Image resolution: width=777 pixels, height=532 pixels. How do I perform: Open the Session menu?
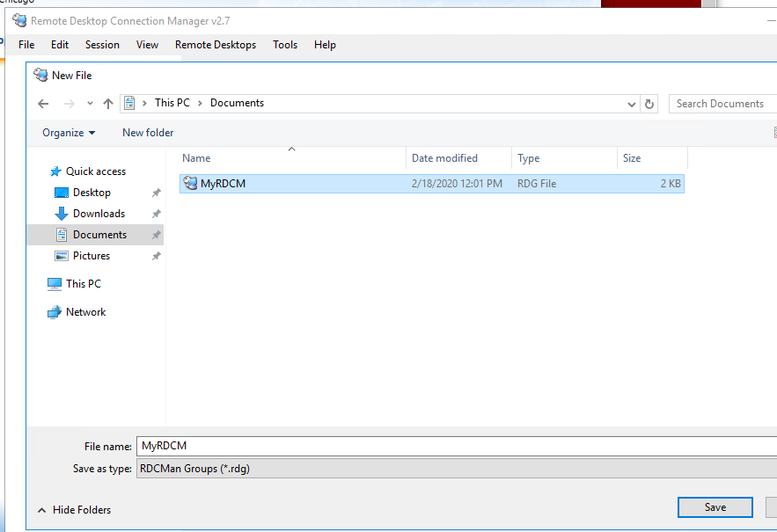coord(102,44)
